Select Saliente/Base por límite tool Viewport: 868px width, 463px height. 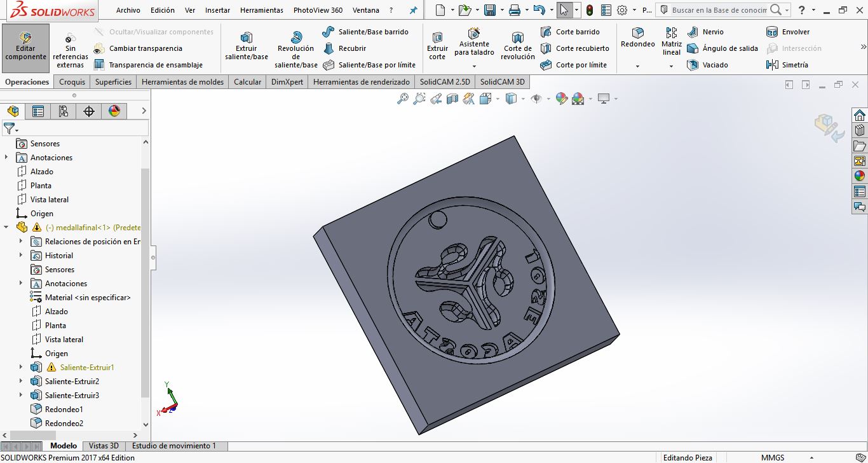coord(369,65)
